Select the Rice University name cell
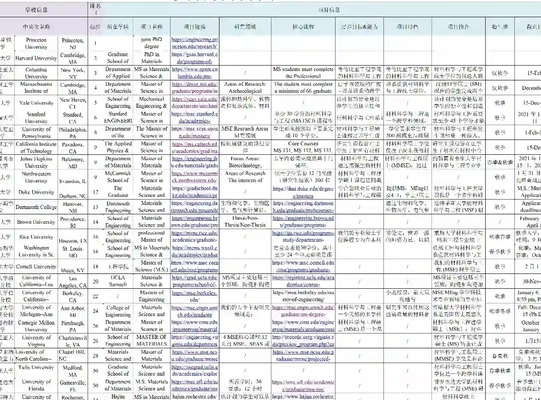 coord(36,237)
